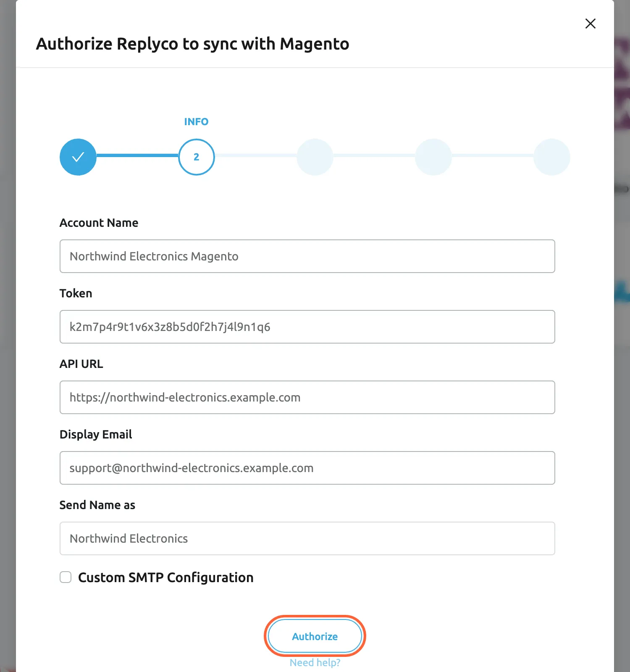Click the Account Name label
The image size is (630, 672).
tap(99, 223)
